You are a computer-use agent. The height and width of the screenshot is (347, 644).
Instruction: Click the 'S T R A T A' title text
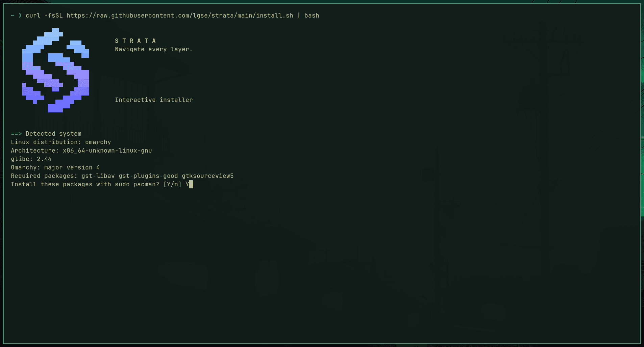pos(135,41)
